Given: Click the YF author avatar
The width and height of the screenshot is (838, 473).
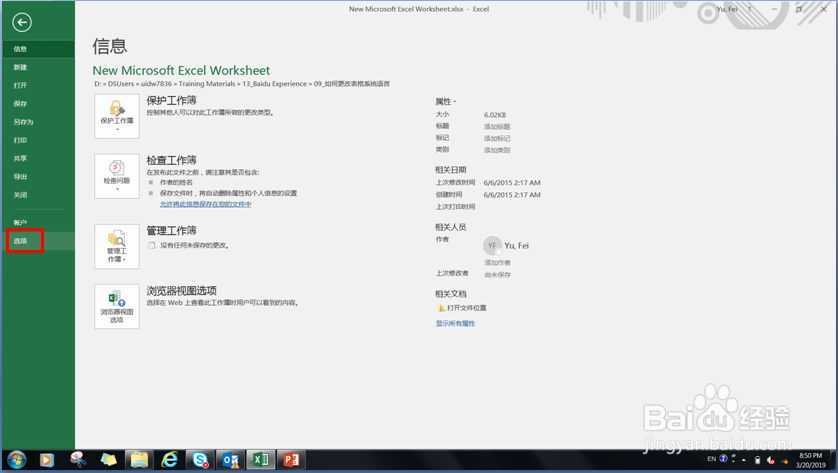Looking at the screenshot, I should pyautogui.click(x=492, y=246).
